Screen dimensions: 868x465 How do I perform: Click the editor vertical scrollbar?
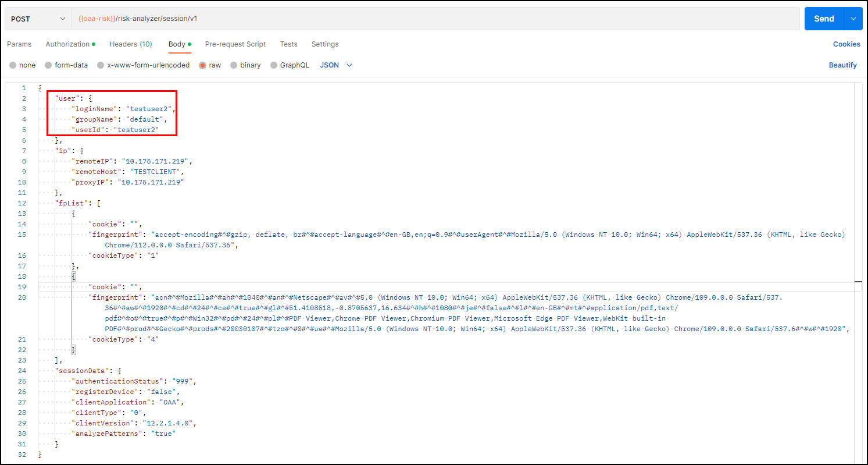coord(858,274)
